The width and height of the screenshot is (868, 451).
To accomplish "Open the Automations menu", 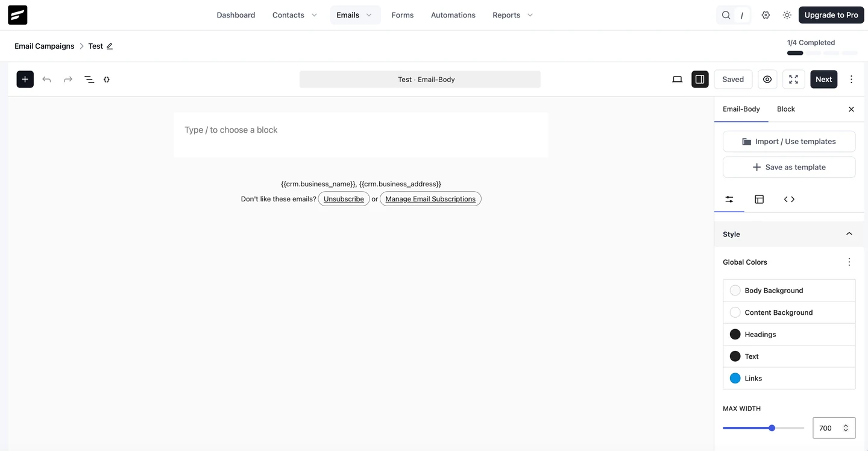I will 453,15.
